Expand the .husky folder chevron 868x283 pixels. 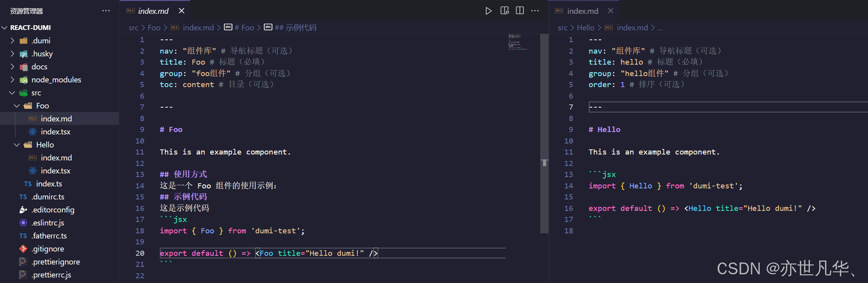click(x=12, y=54)
